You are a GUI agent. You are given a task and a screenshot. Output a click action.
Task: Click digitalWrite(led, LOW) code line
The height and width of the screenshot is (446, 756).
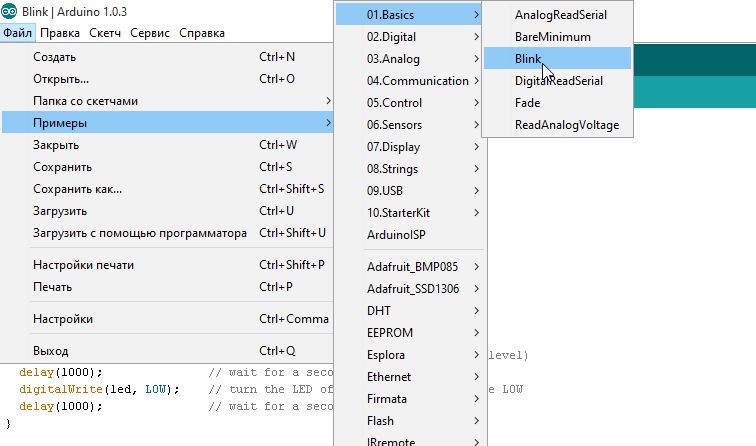point(99,389)
